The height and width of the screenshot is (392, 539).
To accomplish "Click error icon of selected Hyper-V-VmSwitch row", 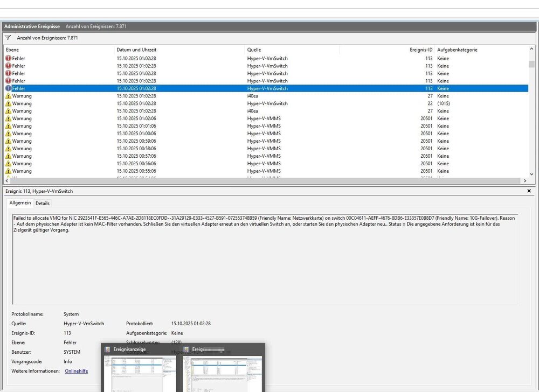I will point(8,88).
